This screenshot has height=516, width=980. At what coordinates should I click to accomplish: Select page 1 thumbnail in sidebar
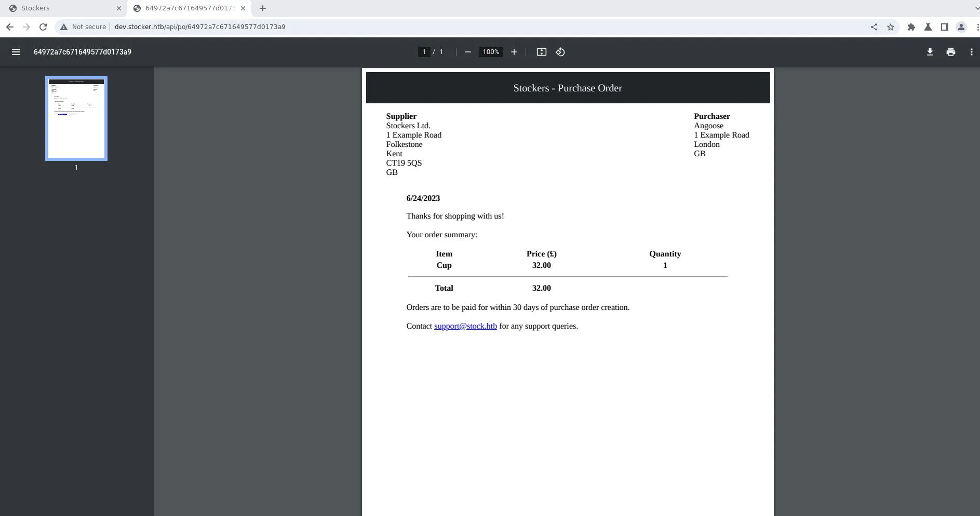click(76, 118)
